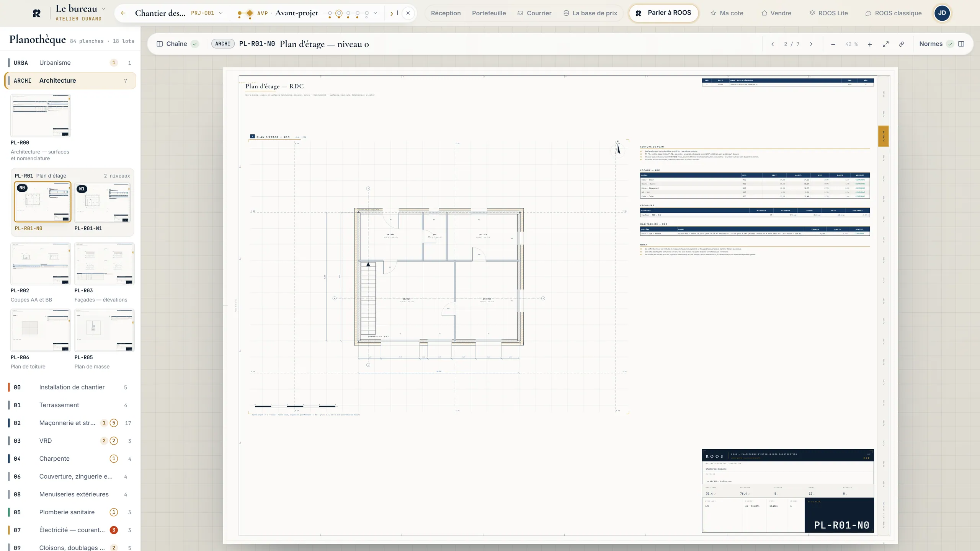This screenshot has width=980, height=551.
Task: Zoom in with the plus icon
Action: point(870,44)
